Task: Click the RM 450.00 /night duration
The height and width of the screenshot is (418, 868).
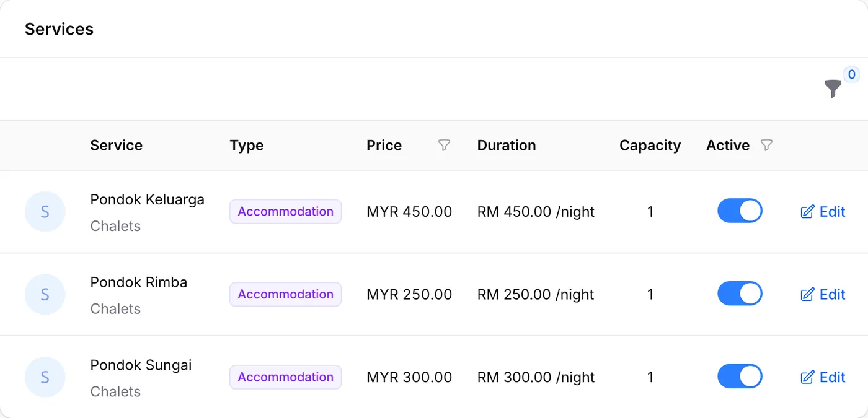Action: (536, 212)
